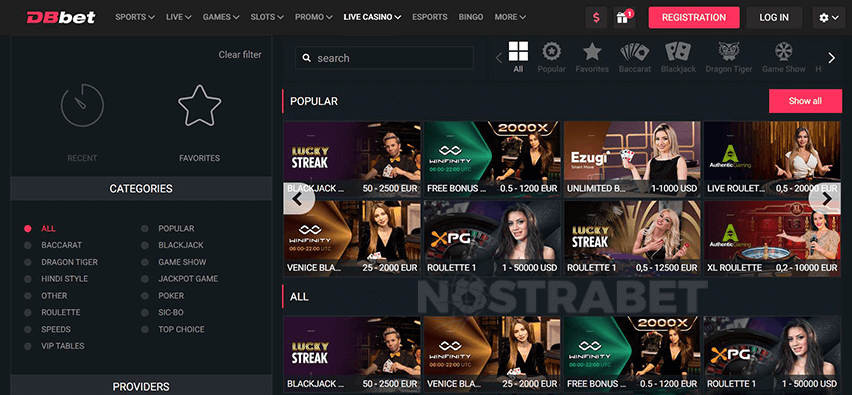Open Popular Lucky Streak Blackjack tile
Viewport: 852px width, 395px height.
352,159
